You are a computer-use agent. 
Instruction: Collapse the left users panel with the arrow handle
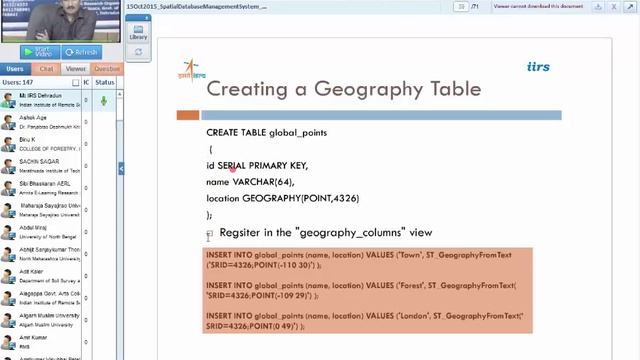121,169
